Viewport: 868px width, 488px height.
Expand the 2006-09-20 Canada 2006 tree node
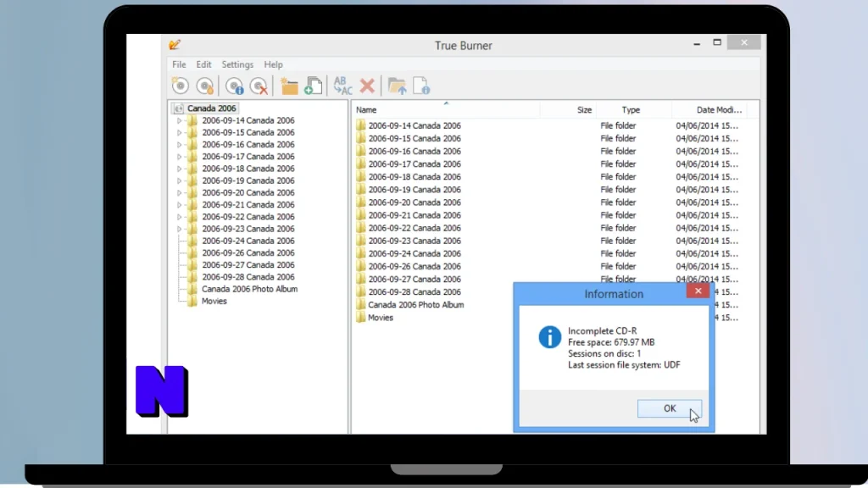tap(179, 192)
